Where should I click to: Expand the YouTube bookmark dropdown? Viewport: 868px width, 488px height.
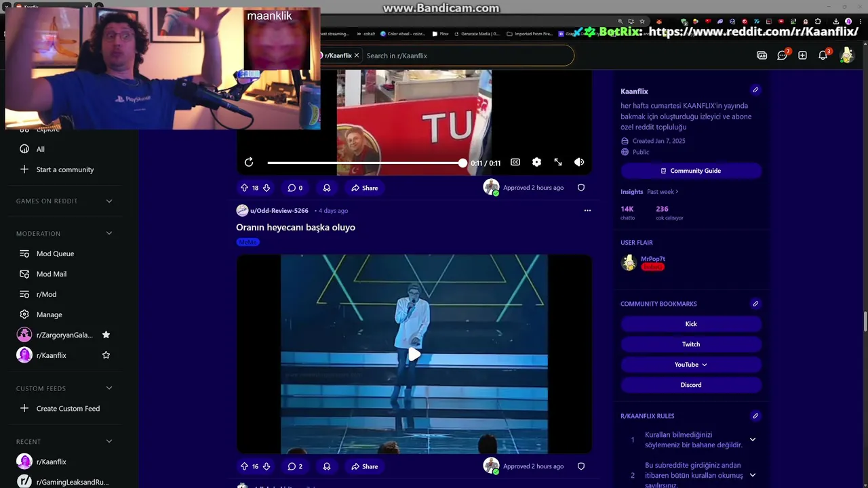[x=691, y=365]
